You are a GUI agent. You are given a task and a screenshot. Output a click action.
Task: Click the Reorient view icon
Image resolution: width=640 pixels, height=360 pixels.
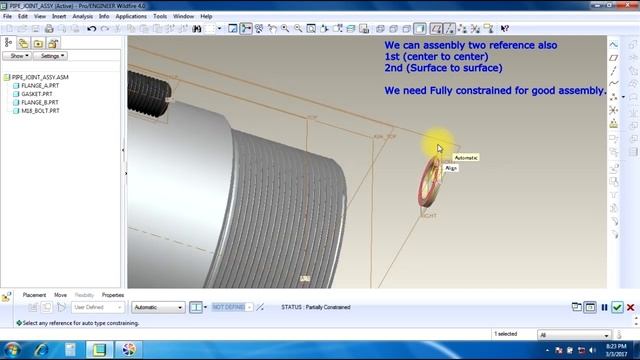(324, 29)
